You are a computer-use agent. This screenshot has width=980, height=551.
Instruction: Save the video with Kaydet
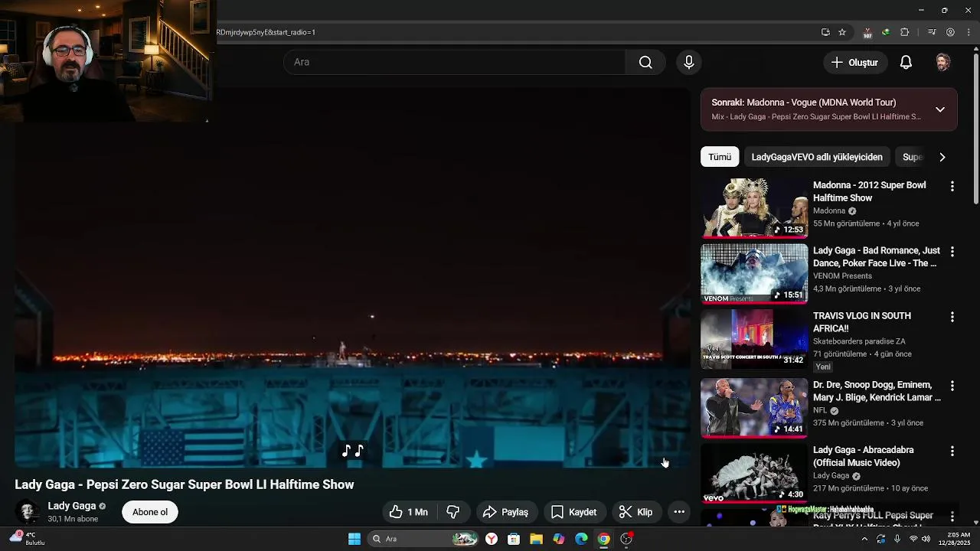[574, 512]
